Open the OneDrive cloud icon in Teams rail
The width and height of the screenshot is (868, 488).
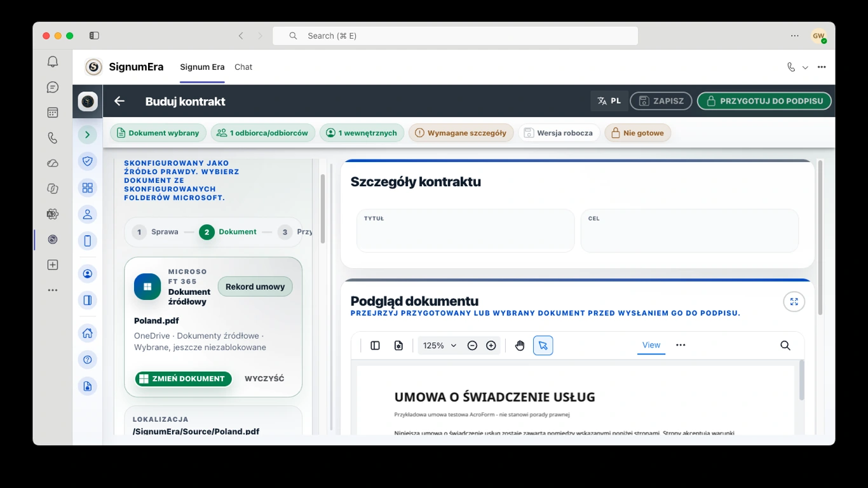point(53,163)
